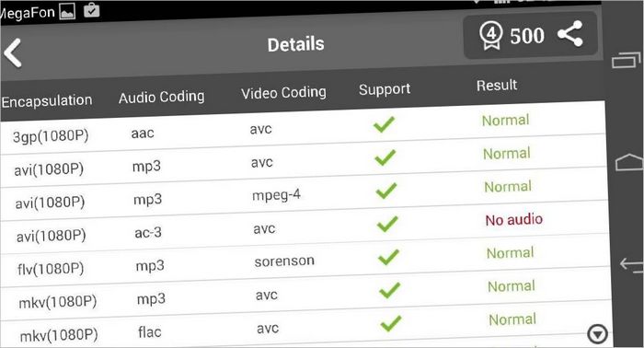Open the briefcase notification icon
Screen dimensions: 644x348
92,10
